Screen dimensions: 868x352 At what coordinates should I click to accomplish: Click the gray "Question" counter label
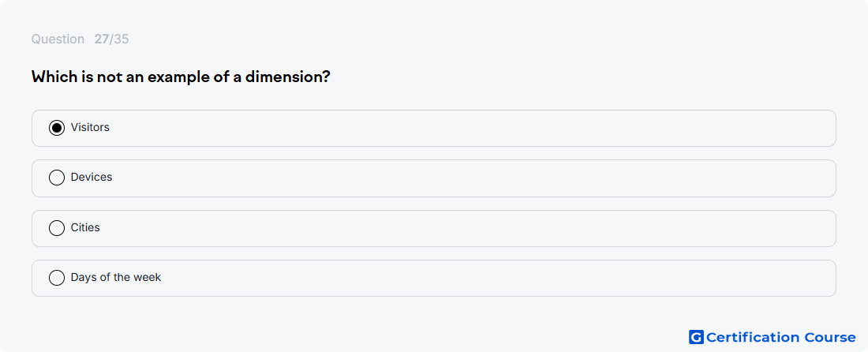[58, 39]
